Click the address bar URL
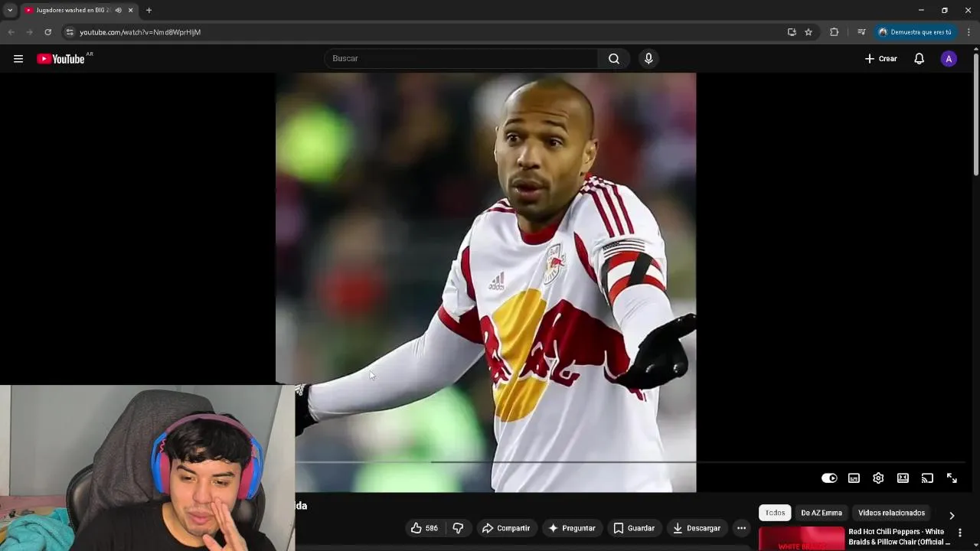980x551 pixels. click(x=140, y=32)
